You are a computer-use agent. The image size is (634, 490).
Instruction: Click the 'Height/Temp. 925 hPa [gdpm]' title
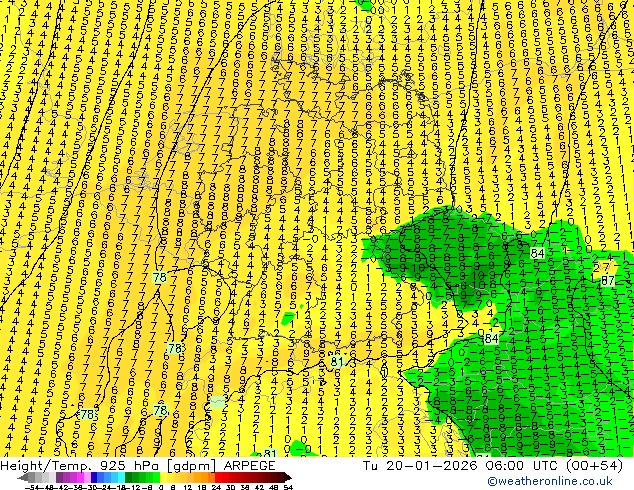107,466
